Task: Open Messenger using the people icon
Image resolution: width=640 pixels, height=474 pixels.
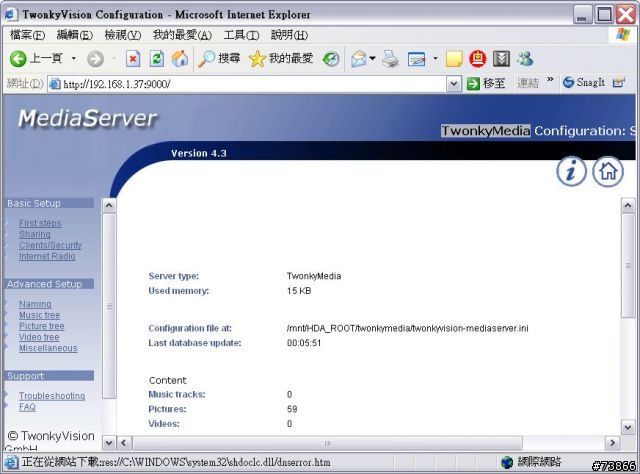Action: tap(525, 59)
